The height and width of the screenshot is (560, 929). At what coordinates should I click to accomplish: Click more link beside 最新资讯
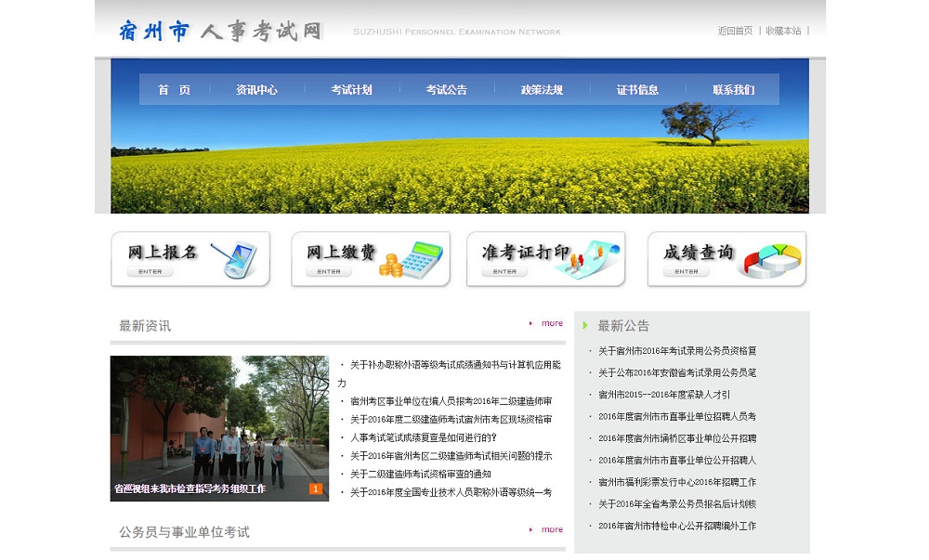[x=552, y=323]
